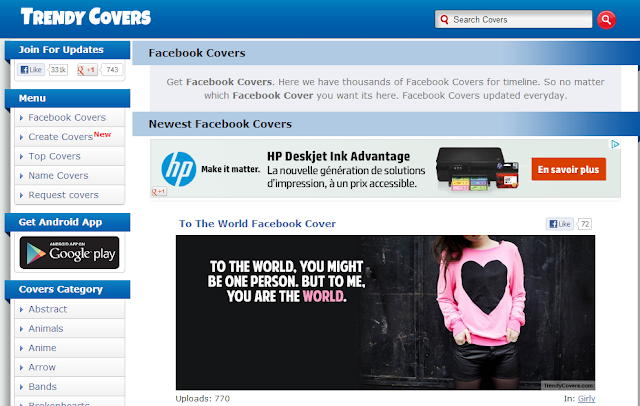Click the 33k like count bubble
This screenshot has width=640, height=406.
point(58,70)
